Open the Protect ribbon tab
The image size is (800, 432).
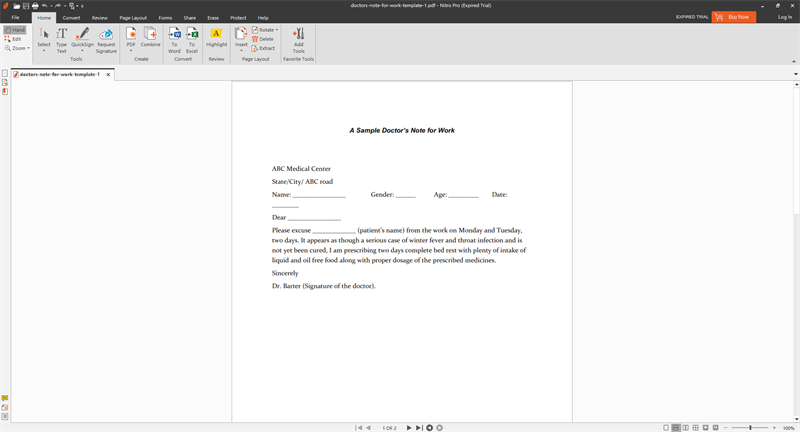pos(238,18)
